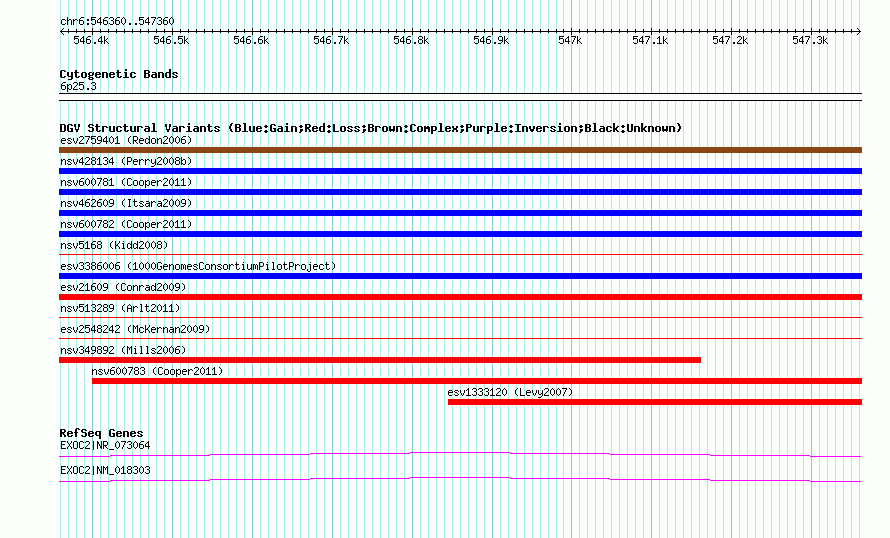The width and height of the screenshot is (890, 538).
Task: Select the esv1333120 (Levy2007) label
Action: [x=510, y=392]
